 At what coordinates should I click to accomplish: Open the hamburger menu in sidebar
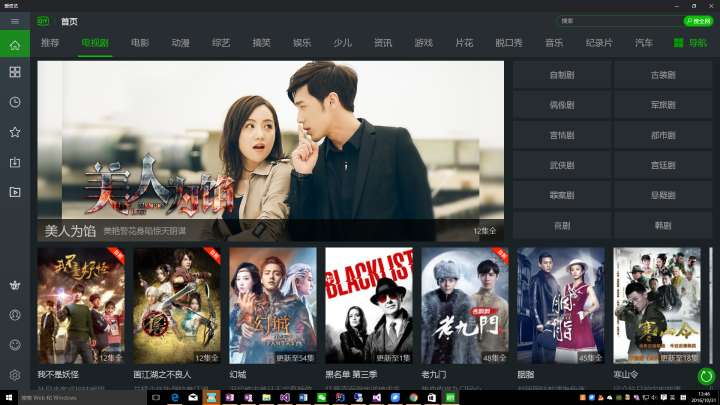[x=15, y=21]
